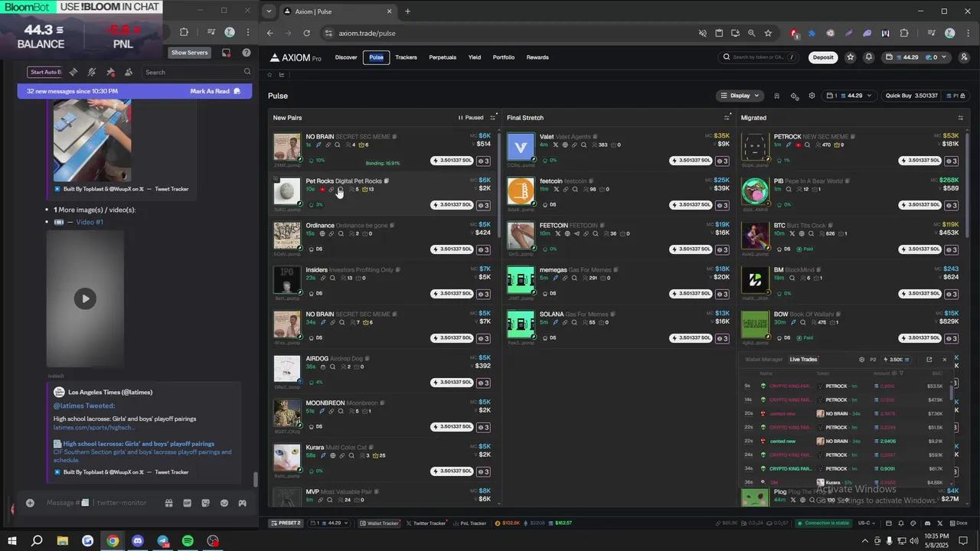
Task: Focus the search by token input
Action: [x=759, y=57]
